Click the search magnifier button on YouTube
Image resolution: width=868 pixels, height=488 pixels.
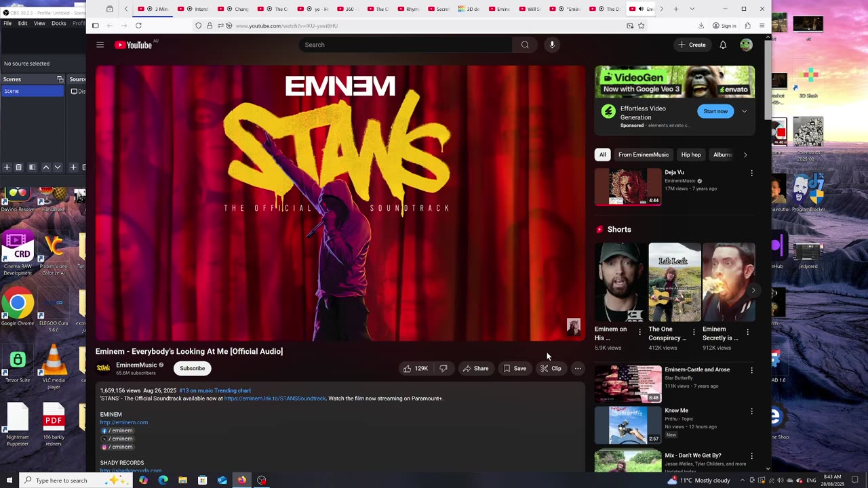tap(525, 45)
